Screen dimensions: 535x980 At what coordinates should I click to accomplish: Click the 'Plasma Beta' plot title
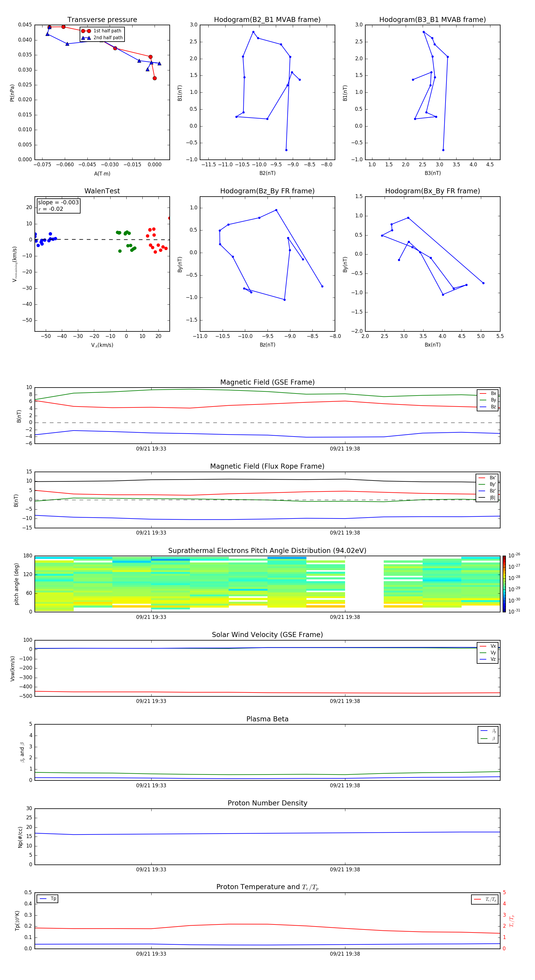(x=267, y=719)
